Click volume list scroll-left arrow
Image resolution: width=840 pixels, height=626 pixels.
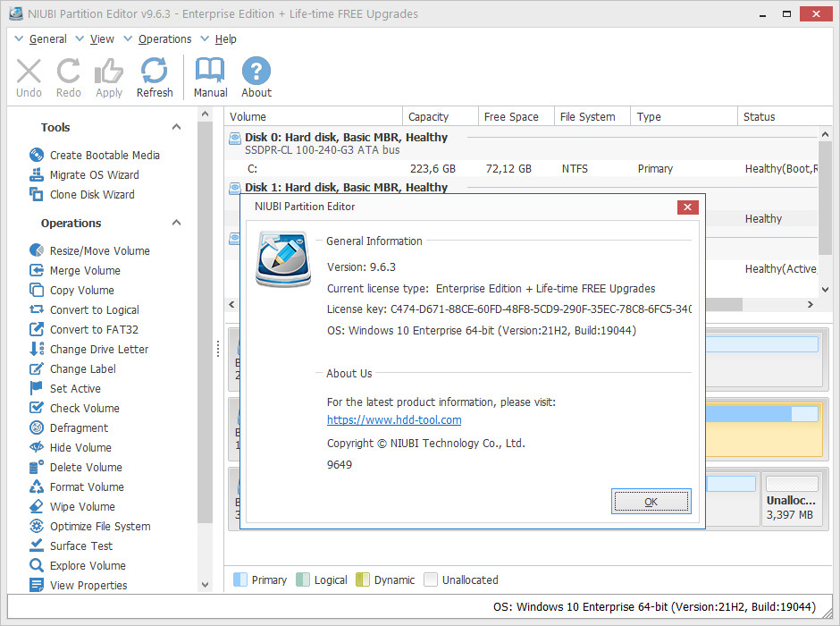[231, 304]
